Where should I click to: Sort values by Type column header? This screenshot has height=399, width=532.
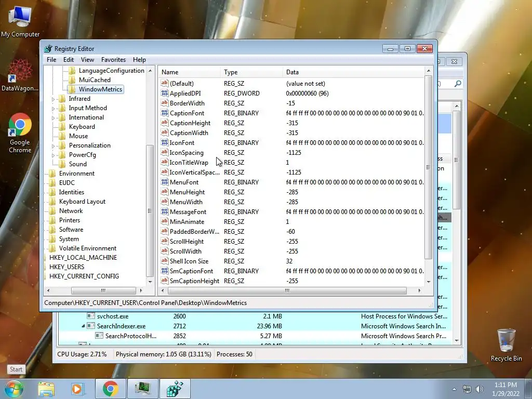pyautogui.click(x=252, y=72)
